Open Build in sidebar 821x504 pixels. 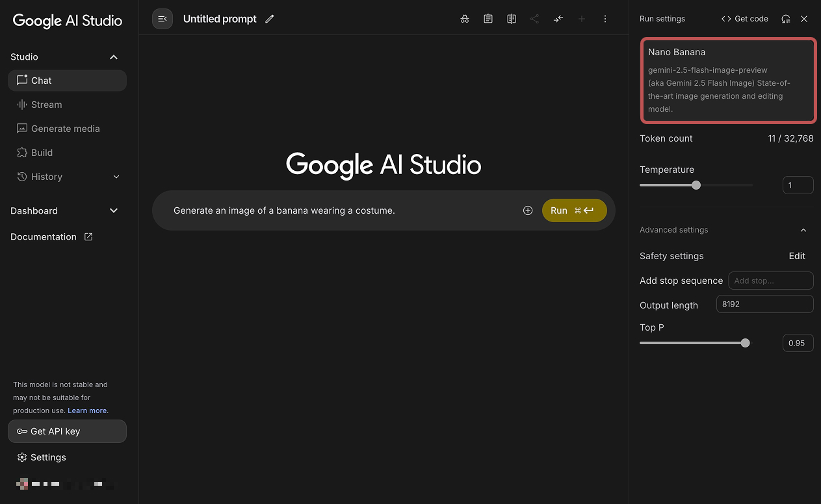click(67, 153)
